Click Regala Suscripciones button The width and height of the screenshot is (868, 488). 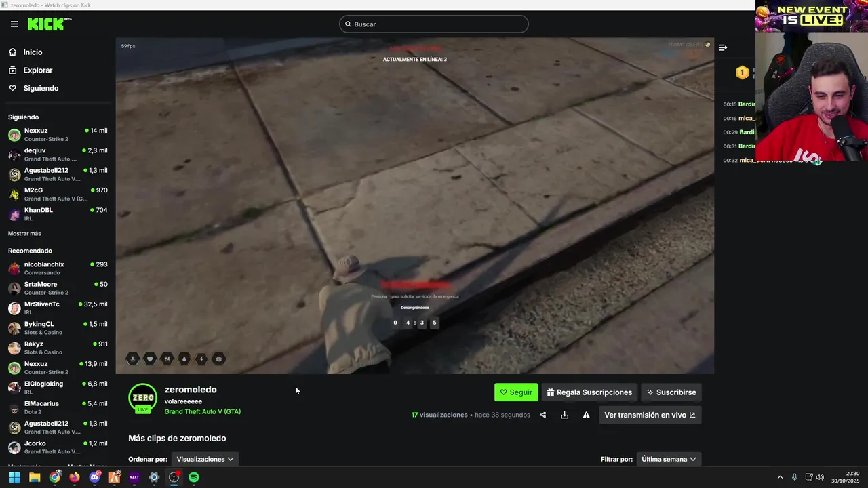click(x=589, y=392)
